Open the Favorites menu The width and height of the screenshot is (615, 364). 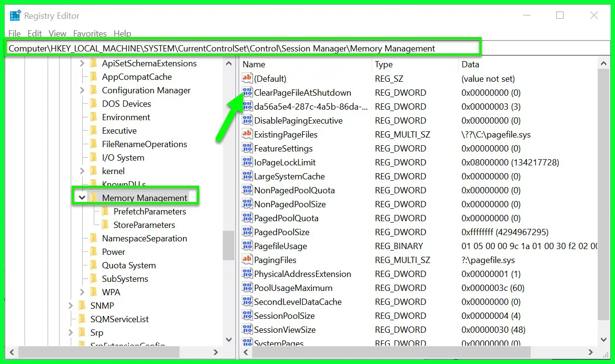[90, 33]
